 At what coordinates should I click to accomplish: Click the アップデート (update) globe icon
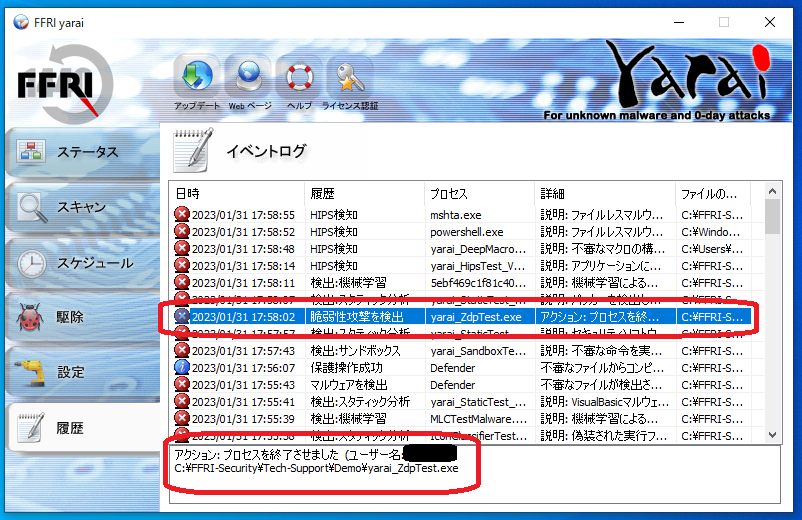tap(197, 77)
